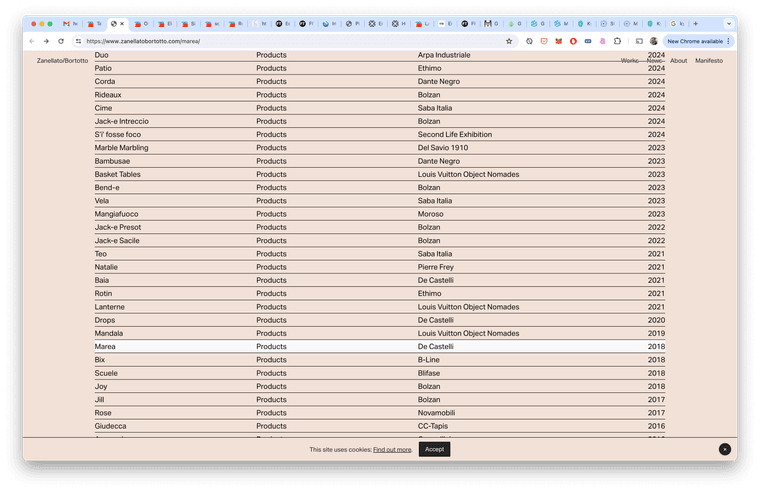Follow the 'Find out more' cookie link

392,450
